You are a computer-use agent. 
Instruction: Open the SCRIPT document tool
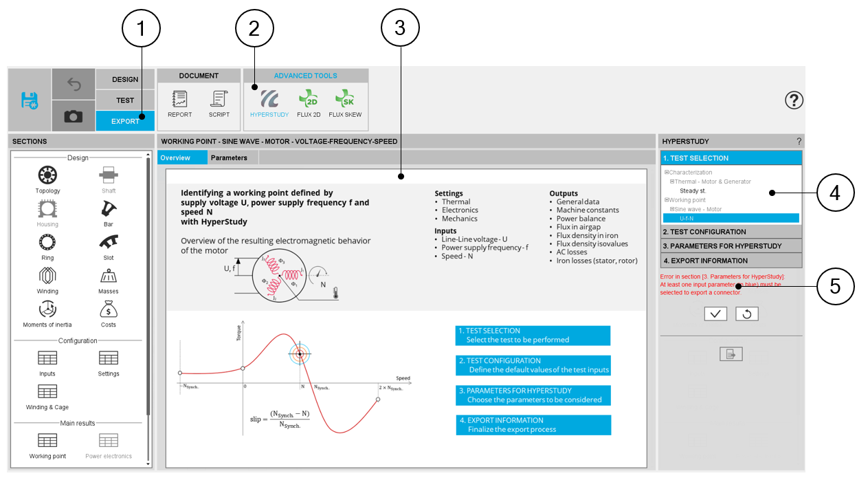click(219, 104)
